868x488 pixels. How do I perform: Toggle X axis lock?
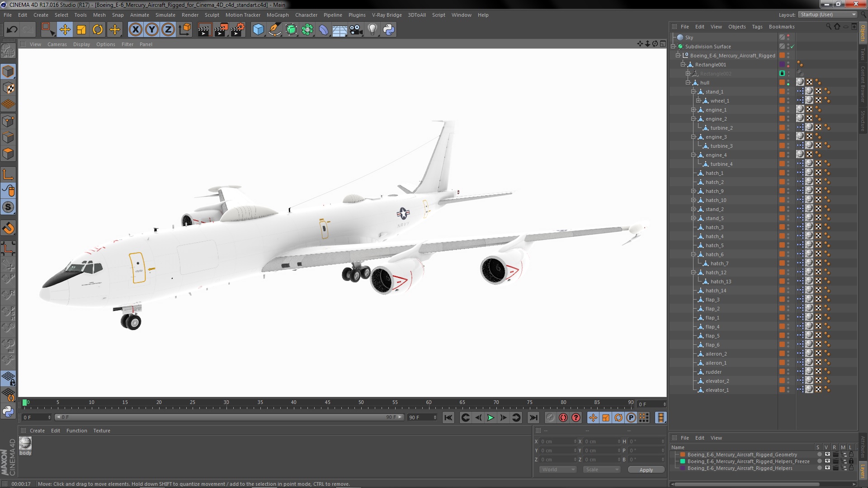[x=135, y=30]
